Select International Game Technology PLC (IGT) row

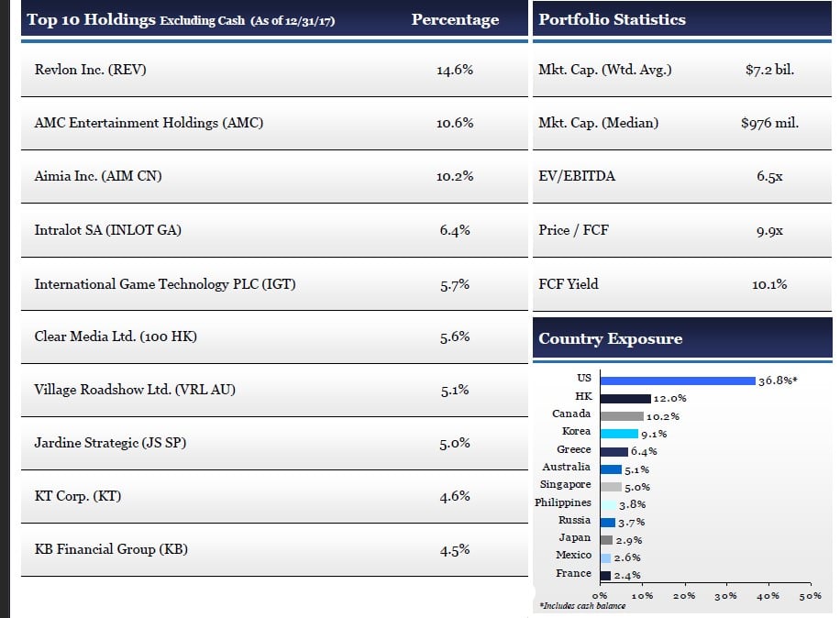pyautogui.click(x=165, y=284)
